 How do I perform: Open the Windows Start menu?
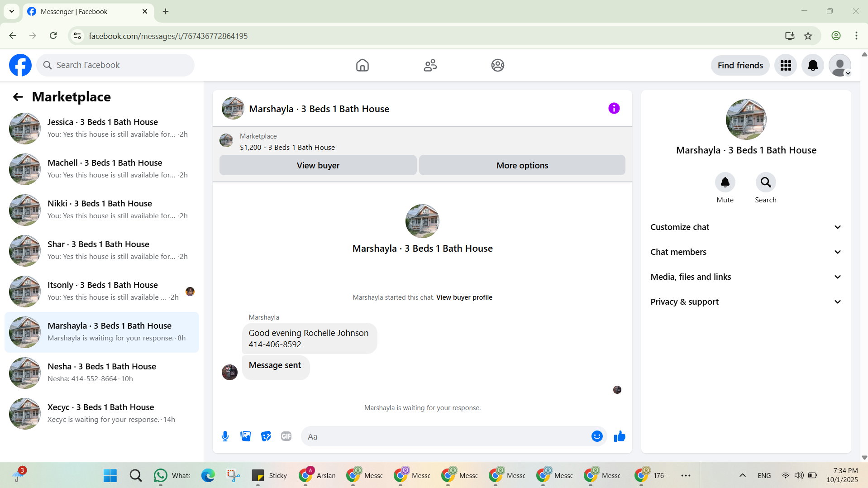coord(110,476)
